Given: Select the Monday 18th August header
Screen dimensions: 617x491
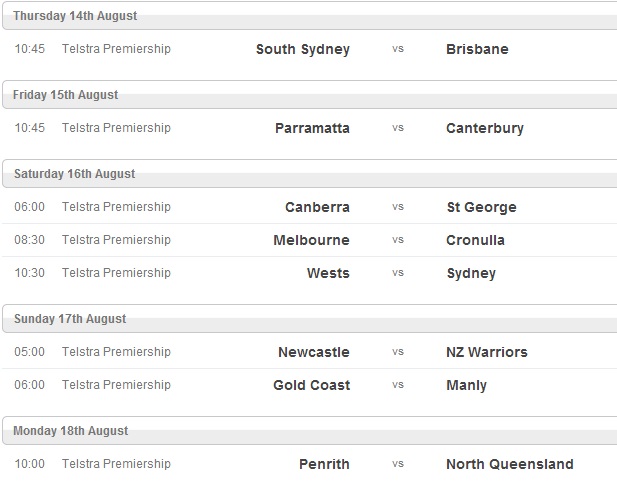Looking at the screenshot, I should click(71, 431).
